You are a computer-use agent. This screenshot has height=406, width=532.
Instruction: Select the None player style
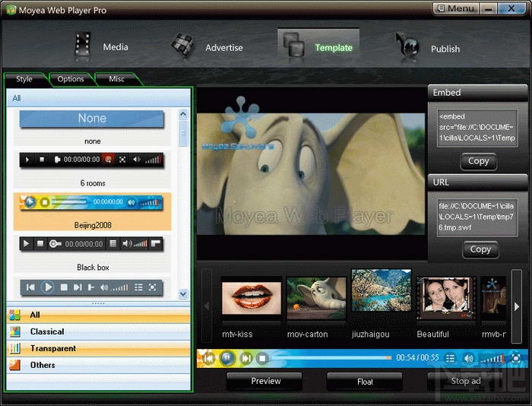pos(92,127)
